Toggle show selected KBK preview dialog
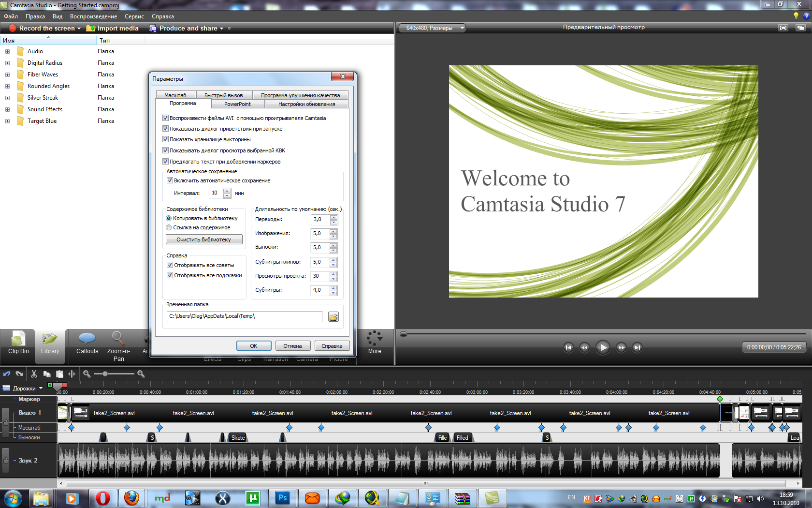Viewport: 812px width, 508px height. coord(165,150)
